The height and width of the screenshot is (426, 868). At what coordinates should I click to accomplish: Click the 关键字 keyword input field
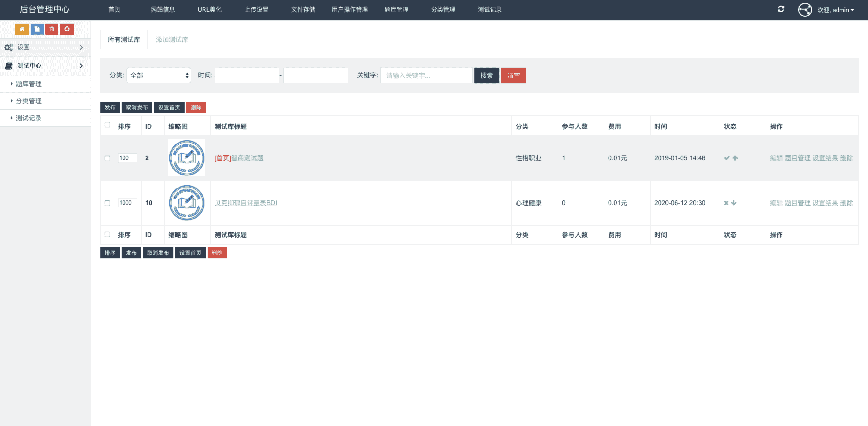pyautogui.click(x=426, y=75)
